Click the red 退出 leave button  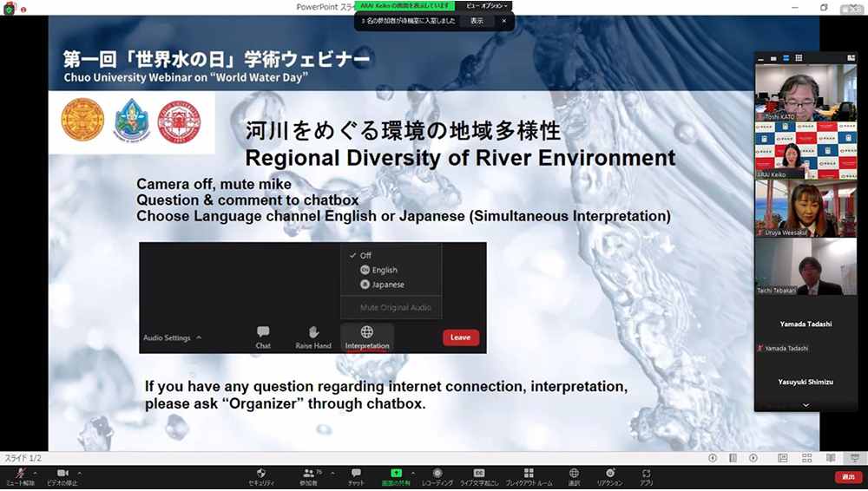[x=848, y=476]
